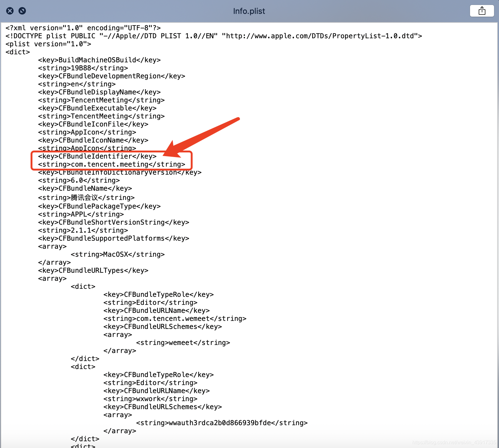Click the wxwork string value
This screenshot has width=499, height=448.
[x=151, y=399]
